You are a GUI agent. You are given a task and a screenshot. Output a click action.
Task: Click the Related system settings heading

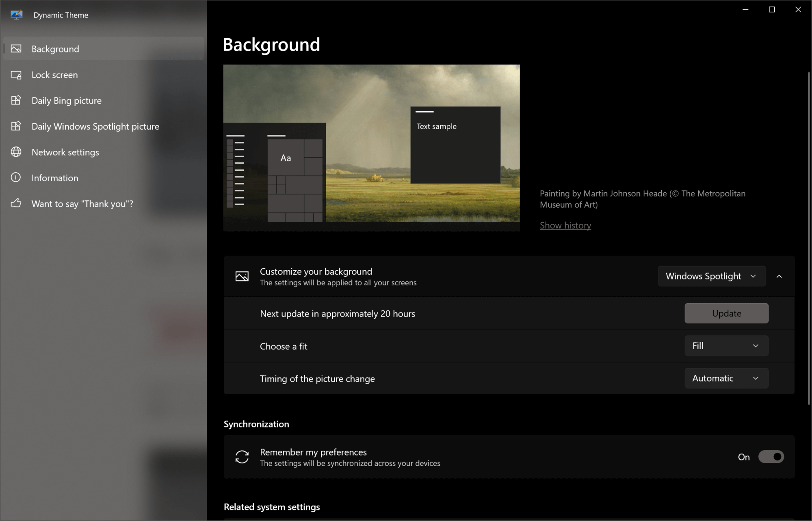coord(272,507)
